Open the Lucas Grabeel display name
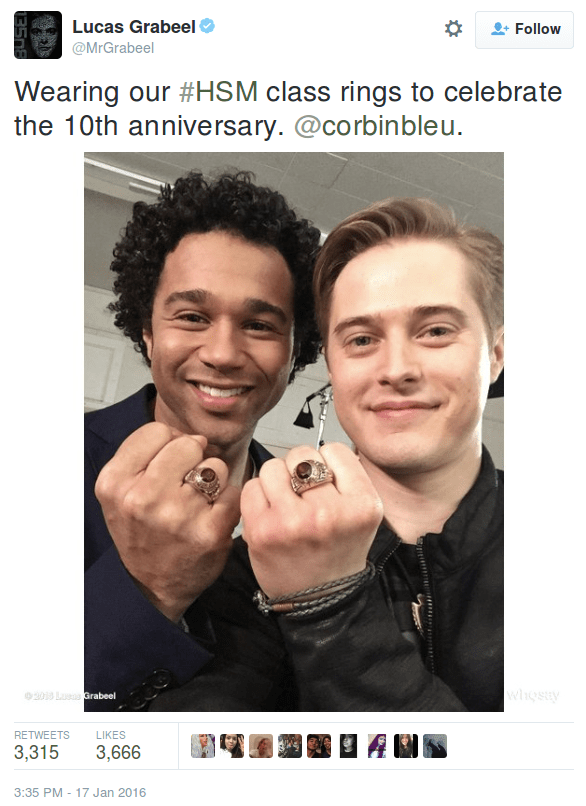The image size is (586, 806). pos(134,26)
